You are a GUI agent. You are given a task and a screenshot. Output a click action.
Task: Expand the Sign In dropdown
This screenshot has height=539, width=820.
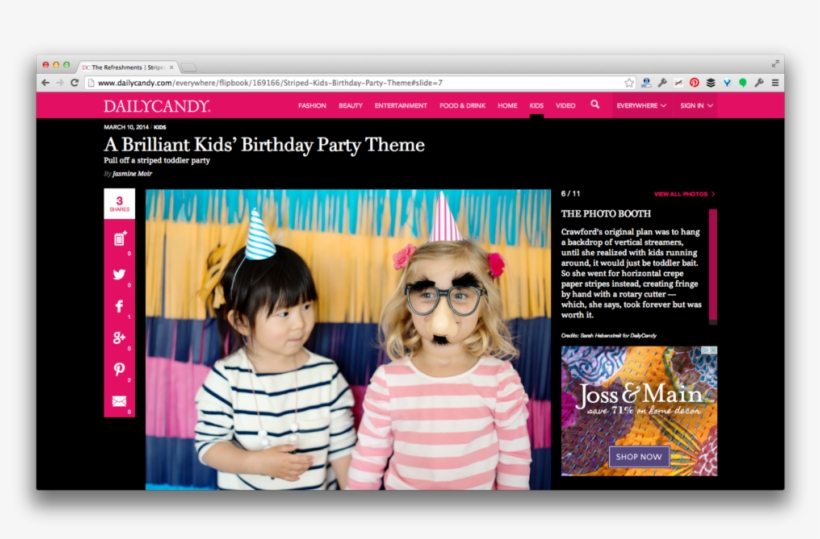coord(696,106)
